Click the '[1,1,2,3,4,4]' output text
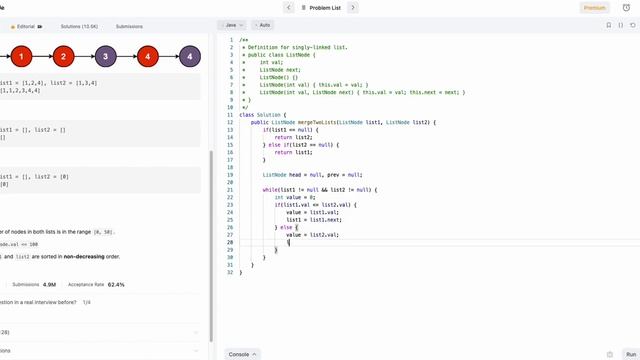The width and height of the screenshot is (640, 360). click(20, 91)
